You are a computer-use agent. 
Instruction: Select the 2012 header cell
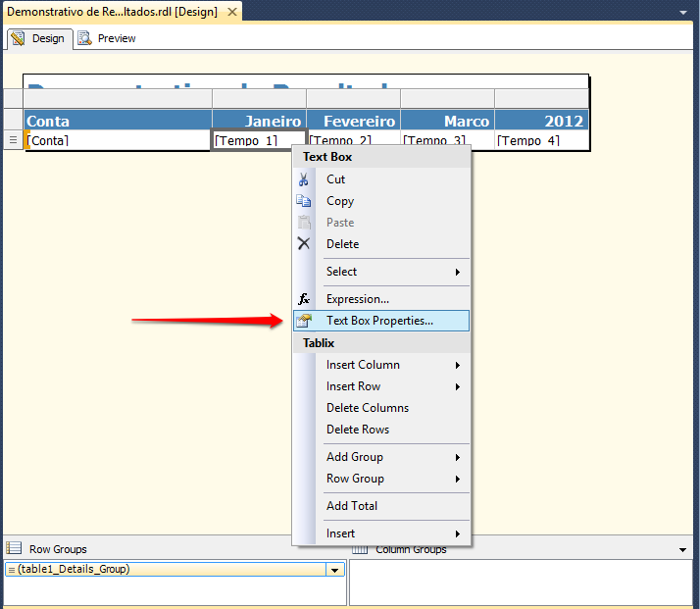pos(541,120)
